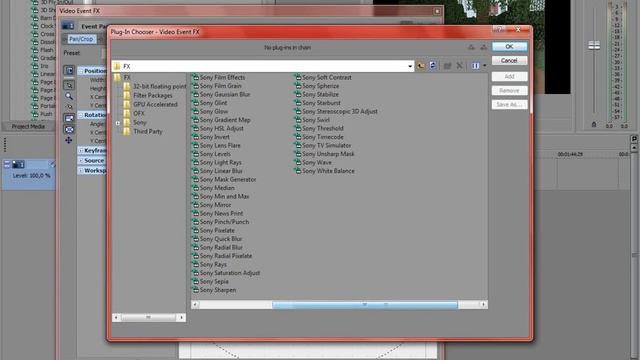Expand the Source section in Pan/Crop
The width and height of the screenshot is (640, 360).
(81, 161)
